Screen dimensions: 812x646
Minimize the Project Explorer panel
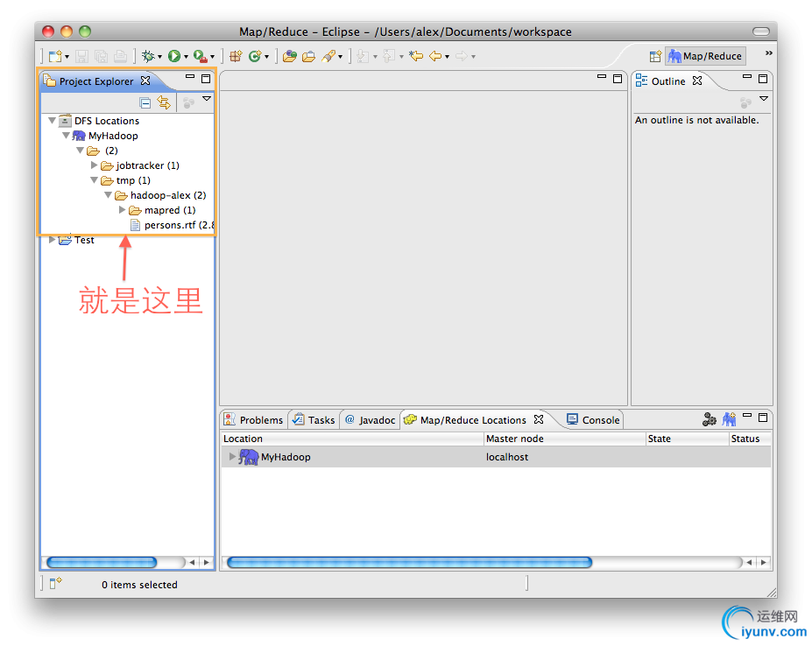point(190,77)
